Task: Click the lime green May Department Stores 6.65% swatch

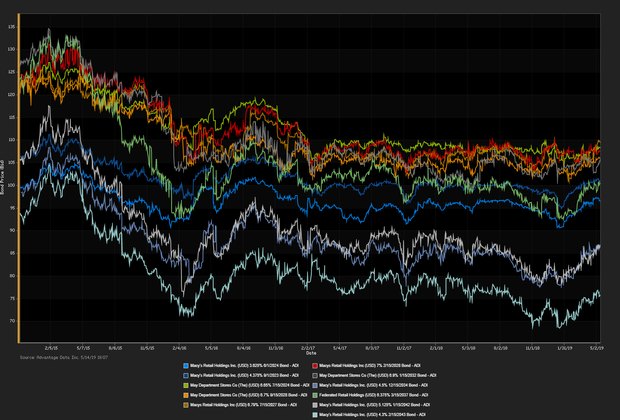Action: click(x=186, y=385)
